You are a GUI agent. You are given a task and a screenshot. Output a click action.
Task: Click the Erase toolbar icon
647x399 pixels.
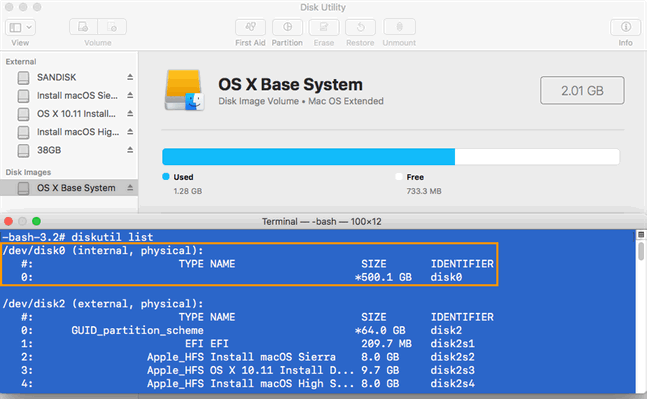tap(324, 27)
